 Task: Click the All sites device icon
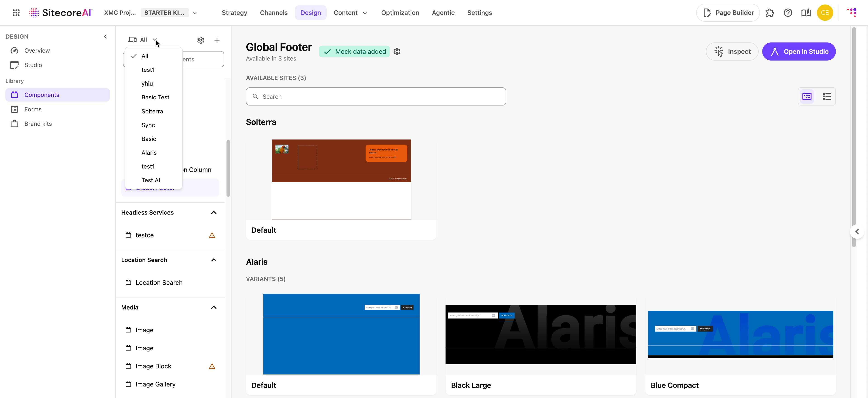(x=132, y=40)
